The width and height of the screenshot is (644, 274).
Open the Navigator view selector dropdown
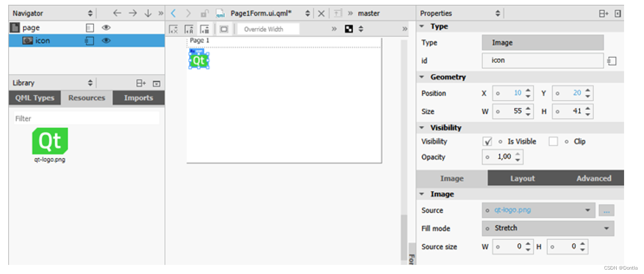tap(90, 13)
